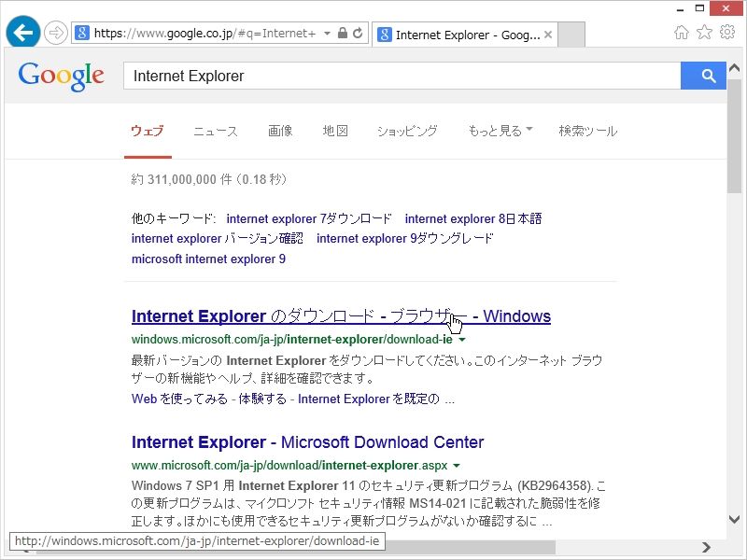Switch to the 地図 search tab
Image resolution: width=747 pixels, height=560 pixels.
(335, 131)
